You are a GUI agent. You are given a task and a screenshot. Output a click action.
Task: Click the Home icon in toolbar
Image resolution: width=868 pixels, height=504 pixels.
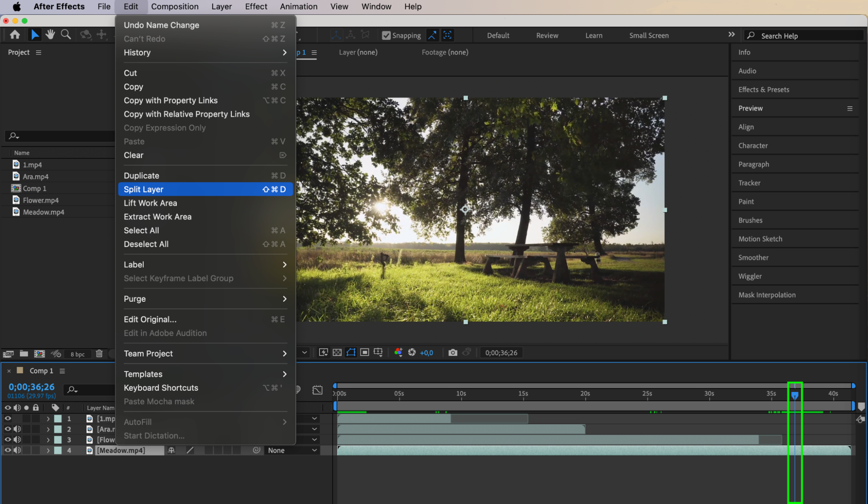[x=15, y=35]
